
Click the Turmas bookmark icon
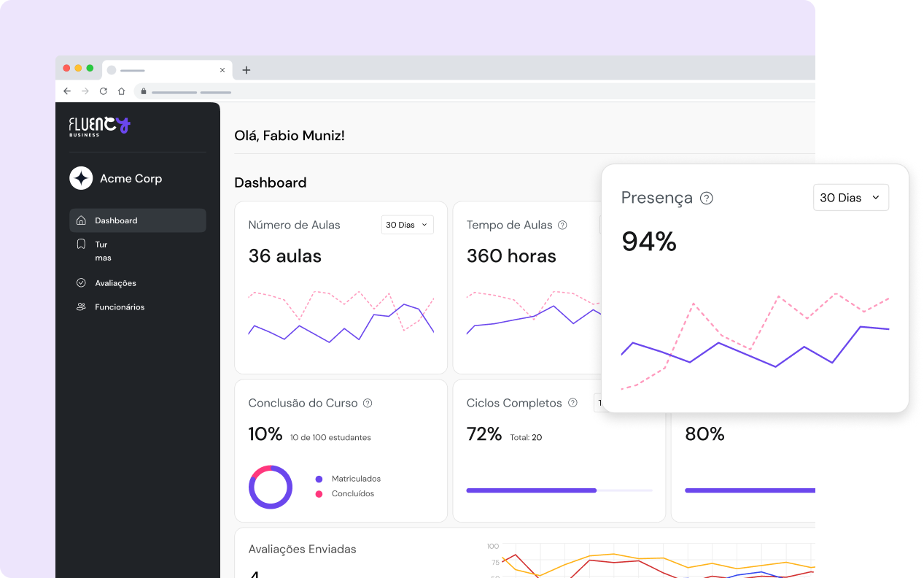tap(82, 244)
